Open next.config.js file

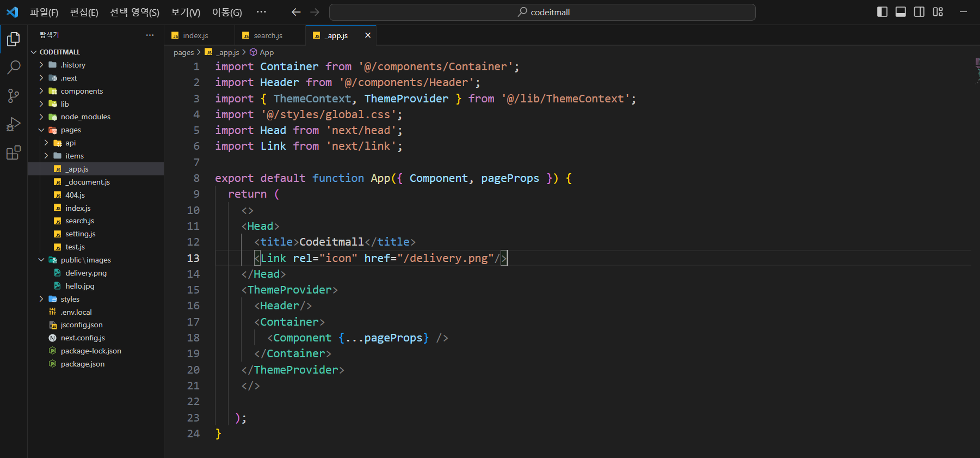(96, 338)
